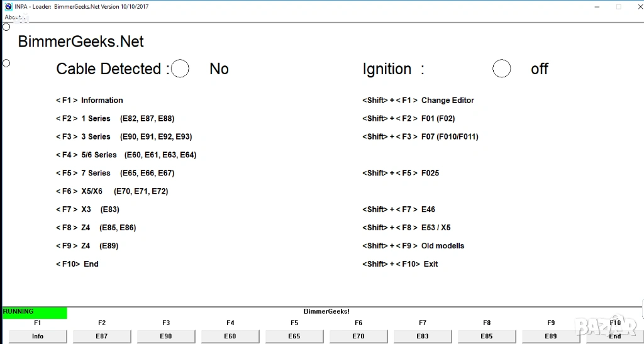The height and width of the screenshot is (344, 644).
Task: Click 'Shift+F7 E46' text
Action: pyautogui.click(x=398, y=209)
